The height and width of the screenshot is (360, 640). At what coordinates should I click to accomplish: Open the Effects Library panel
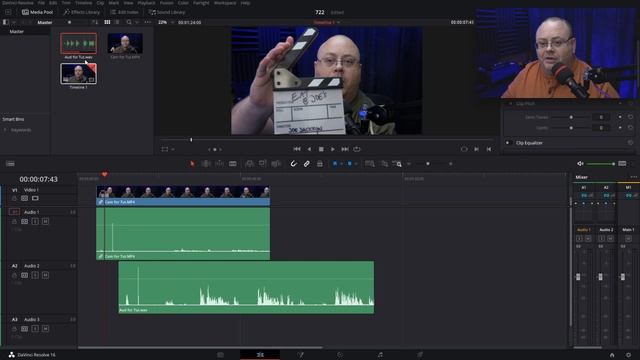click(x=82, y=12)
